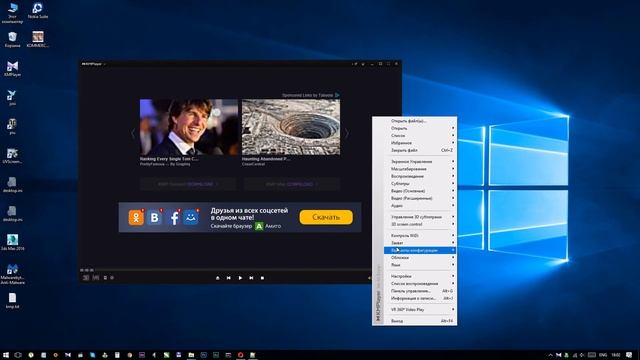Screen dimensions: 640x360
Task: Click the Eject/Open file icon in KMPlayer
Action: [218, 278]
